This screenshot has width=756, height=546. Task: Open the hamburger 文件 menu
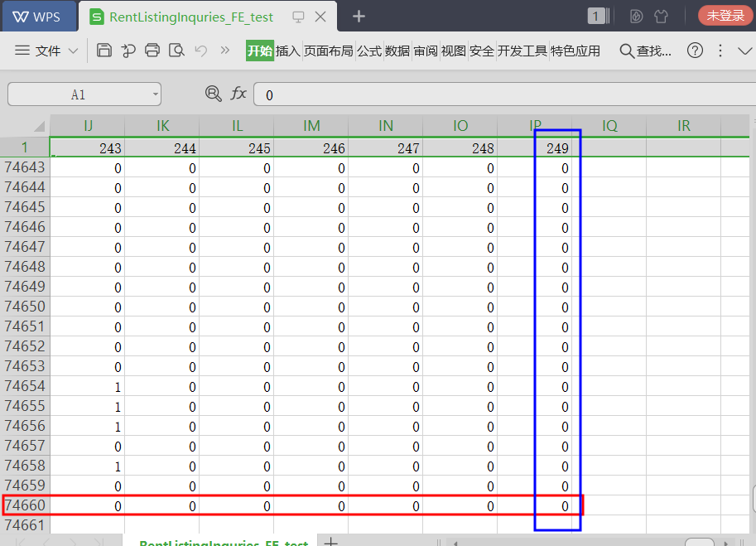(37, 51)
